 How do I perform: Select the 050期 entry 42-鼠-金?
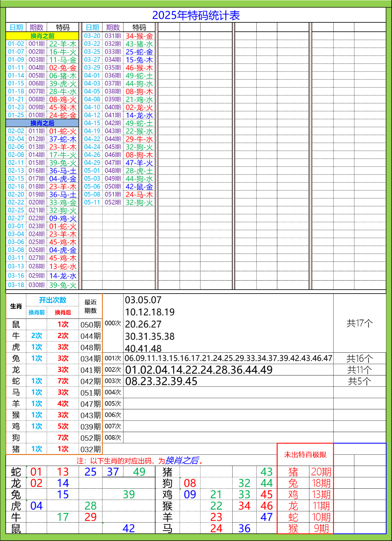tap(139, 187)
